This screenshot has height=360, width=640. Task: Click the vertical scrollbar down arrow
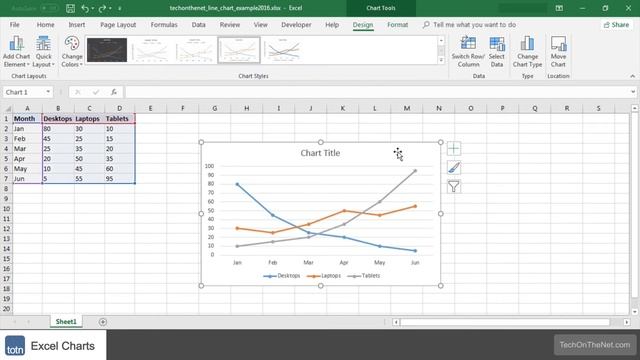coord(634,312)
